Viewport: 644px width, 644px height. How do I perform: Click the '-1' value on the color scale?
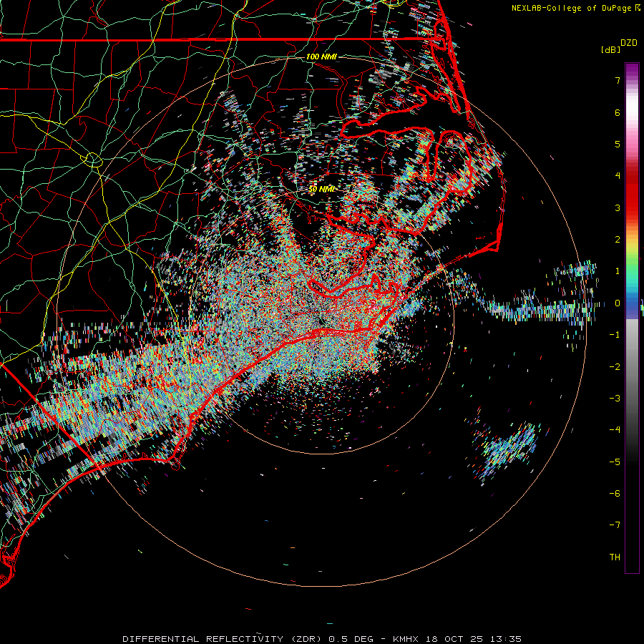coord(615,335)
